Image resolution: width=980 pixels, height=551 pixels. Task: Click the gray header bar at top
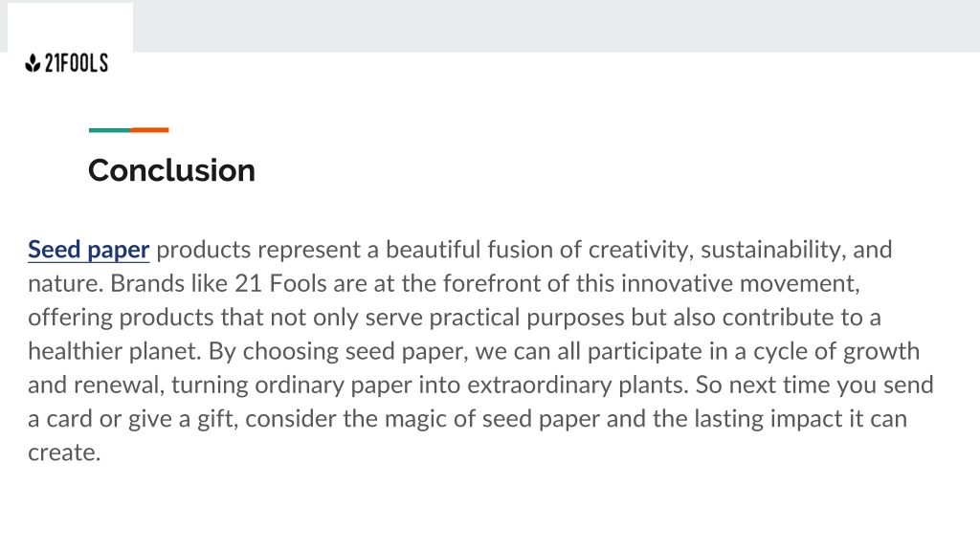point(556,26)
